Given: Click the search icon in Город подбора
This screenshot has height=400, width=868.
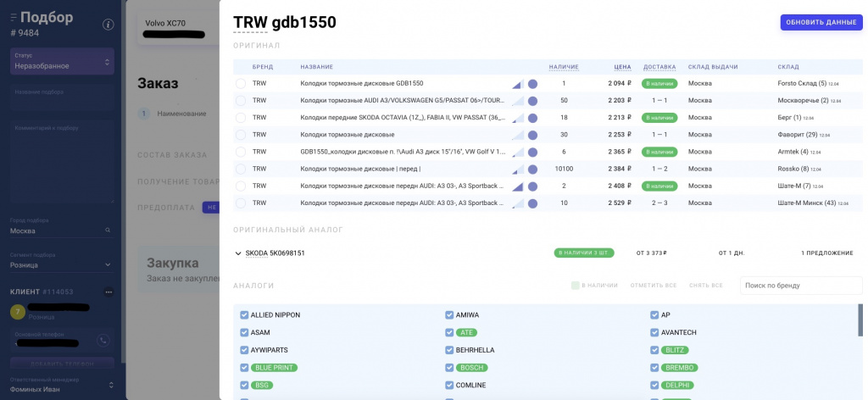Looking at the screenshot, I should click(108, 231).
